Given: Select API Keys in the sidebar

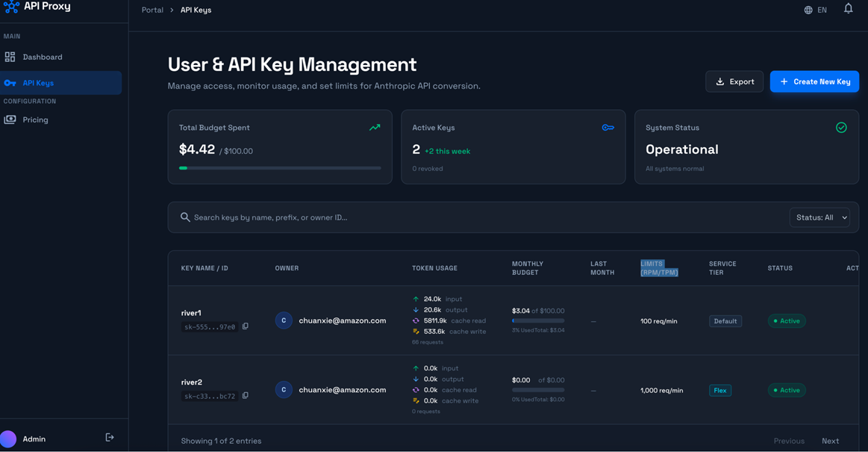Looking at the screenshot, I should tap(38, 83).
